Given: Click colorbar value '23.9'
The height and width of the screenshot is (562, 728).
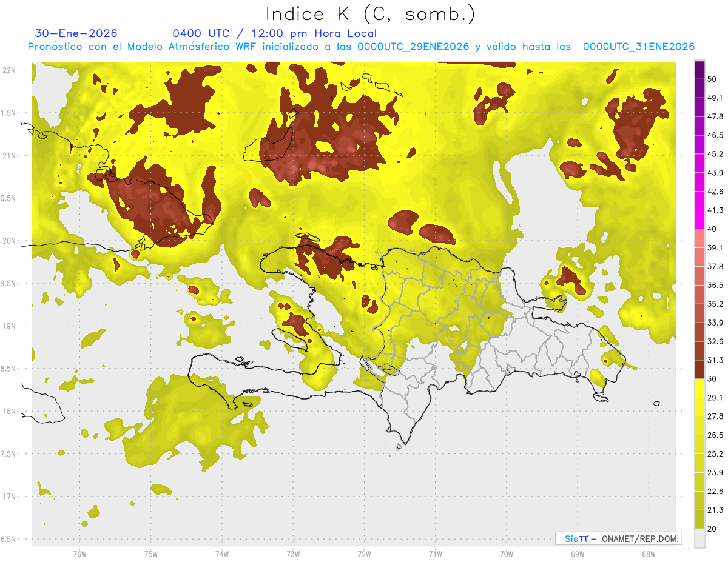Looking at the screenshot, I should 715,473.
